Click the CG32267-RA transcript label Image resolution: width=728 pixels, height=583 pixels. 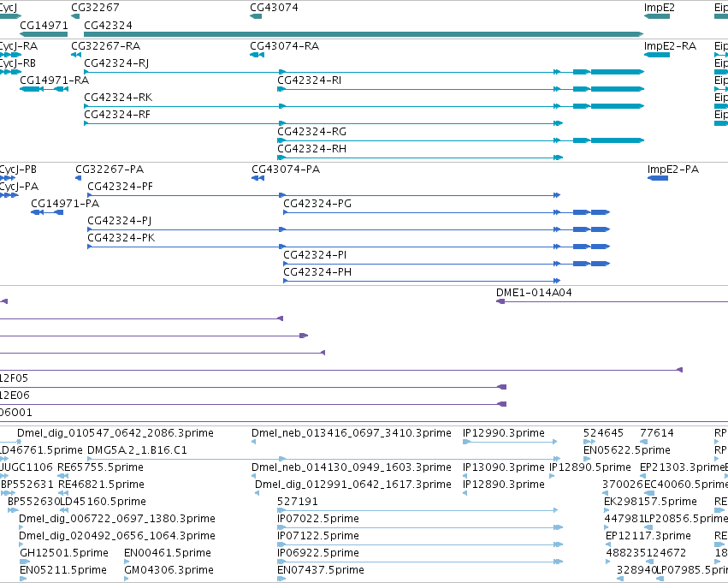pyautogui.click(x=106, y=46)
